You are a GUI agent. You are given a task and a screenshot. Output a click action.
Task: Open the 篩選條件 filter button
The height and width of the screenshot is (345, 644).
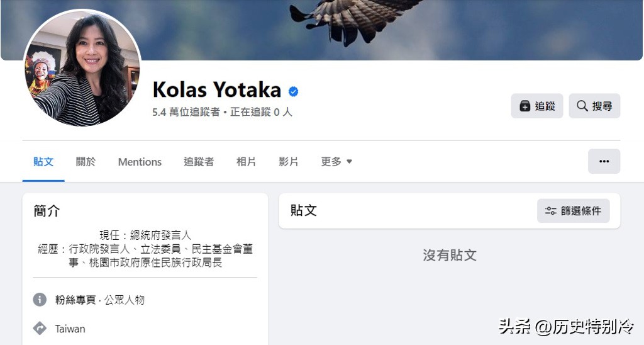pos(573,211)
